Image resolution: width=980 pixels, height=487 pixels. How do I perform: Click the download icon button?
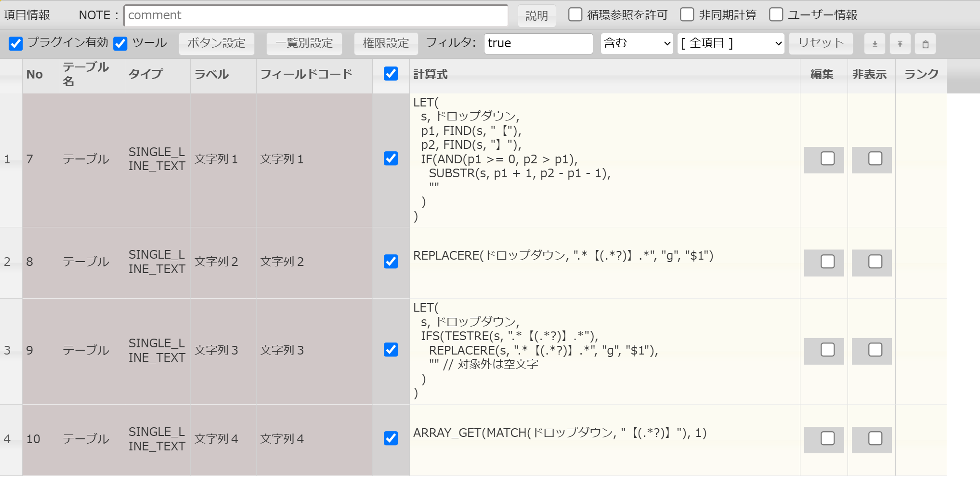tap(875, 44)
